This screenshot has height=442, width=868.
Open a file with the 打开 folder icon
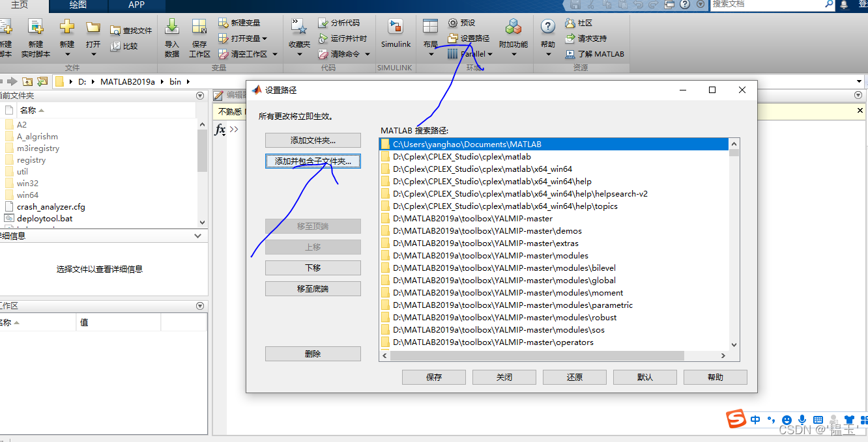(93, 27)
